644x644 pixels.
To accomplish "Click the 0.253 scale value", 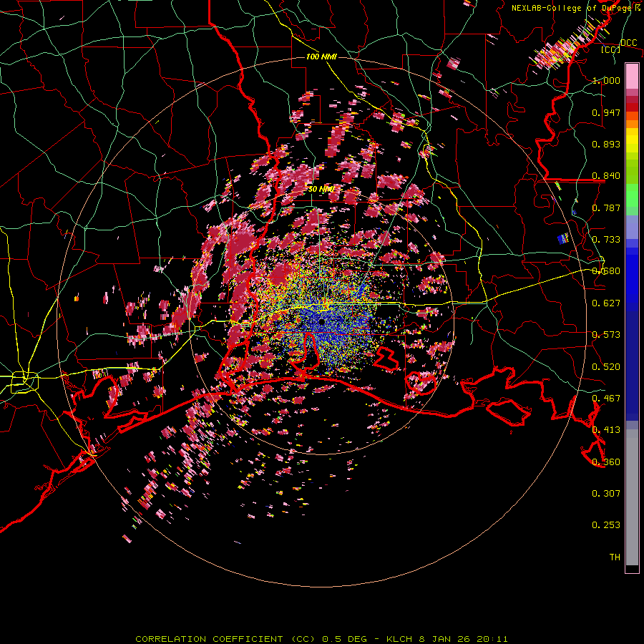I will pyautogui.click(x=606, y=525).
